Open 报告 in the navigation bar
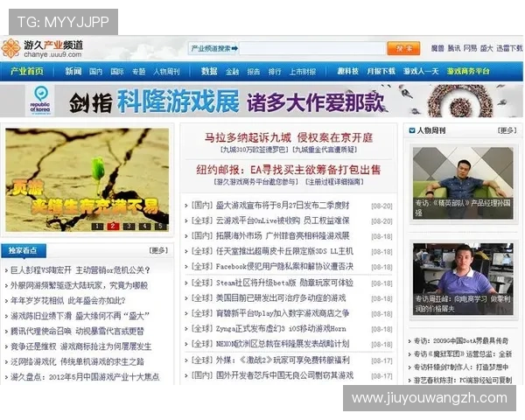The image size is (525, 420). [x=254, y=72]
